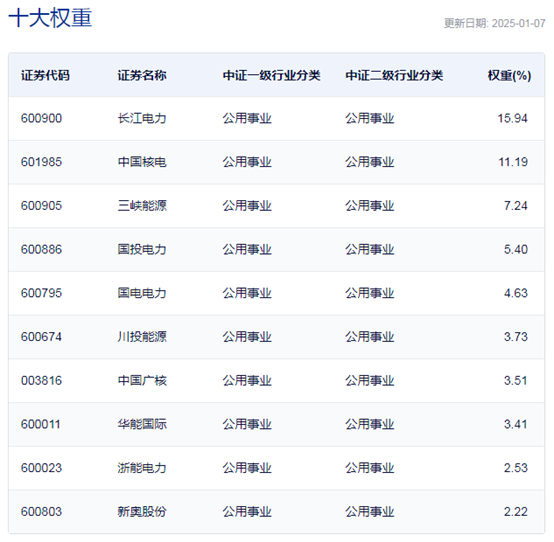Image resolution: width=554 pixels, height=542 pixels.
Task: Click the 中证一级行业分类 column header
Action: pos(271,75)
